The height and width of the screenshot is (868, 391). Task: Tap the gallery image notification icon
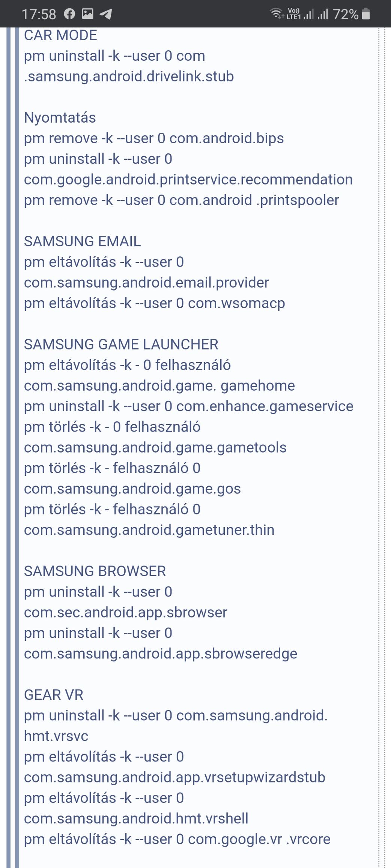point(87,14)
